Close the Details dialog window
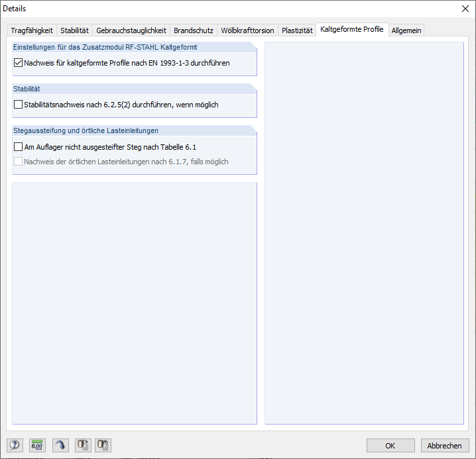This screenshot has width=476, height=459. 465,9
